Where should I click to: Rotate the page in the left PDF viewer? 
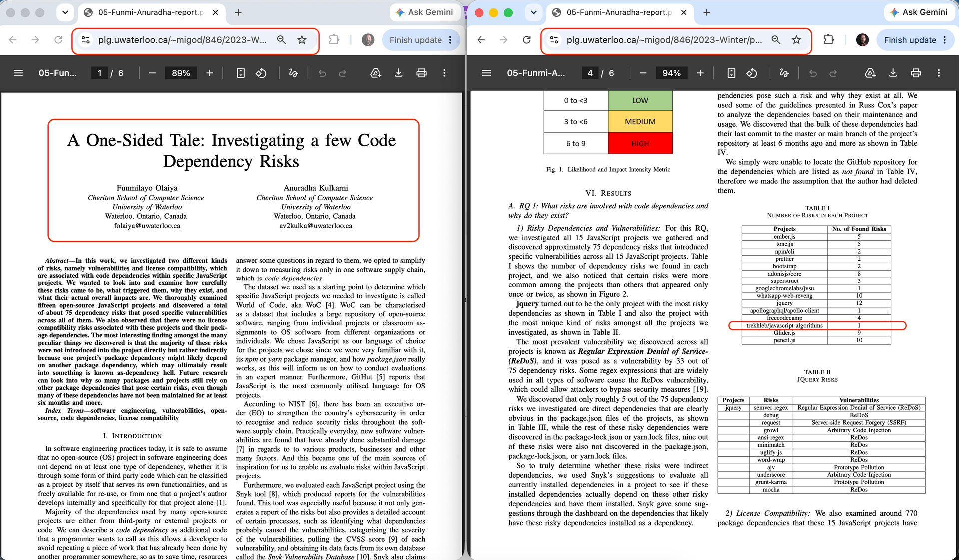point(261,73)
